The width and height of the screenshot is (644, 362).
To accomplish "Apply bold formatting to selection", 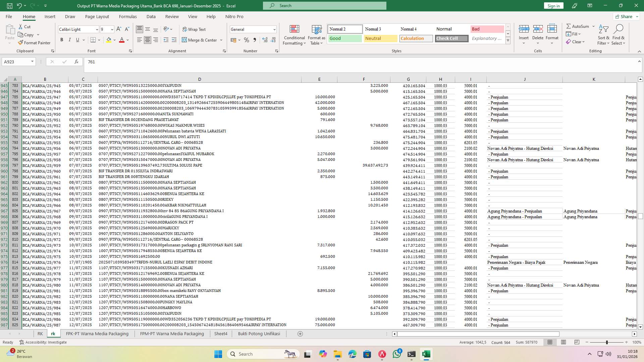I will [62, 40].
